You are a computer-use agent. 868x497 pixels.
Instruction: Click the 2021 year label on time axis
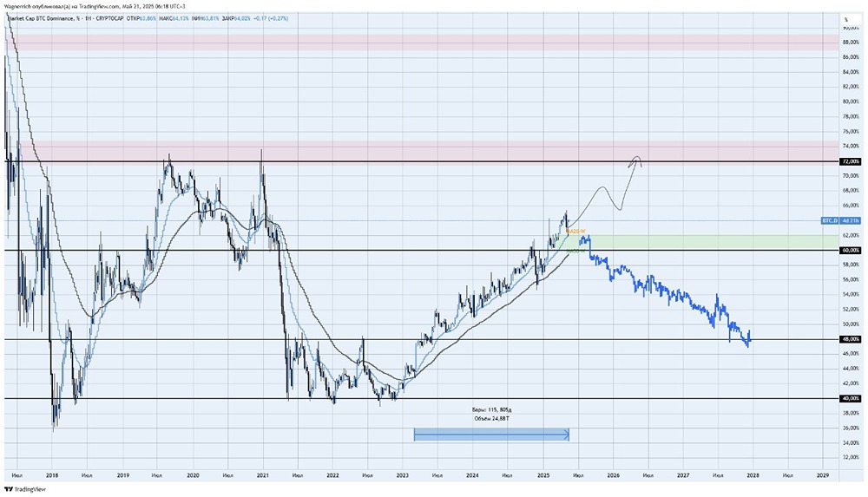(x=263, y=475)
